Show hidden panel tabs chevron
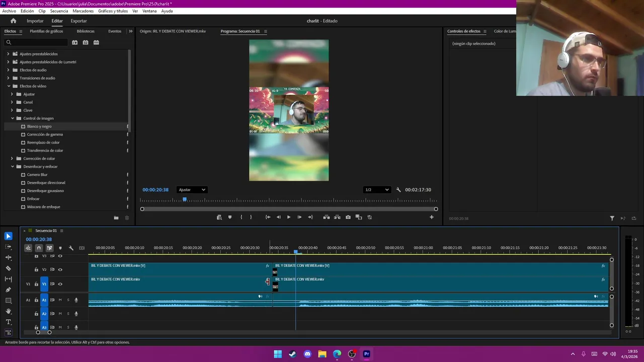 click(131, 31)
